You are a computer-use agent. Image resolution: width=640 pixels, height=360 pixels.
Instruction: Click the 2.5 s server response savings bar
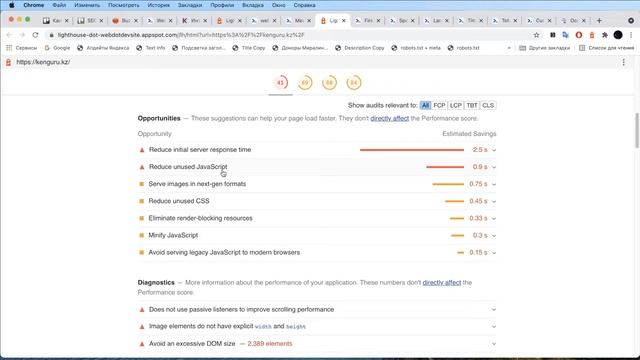(x=412, y=150)
